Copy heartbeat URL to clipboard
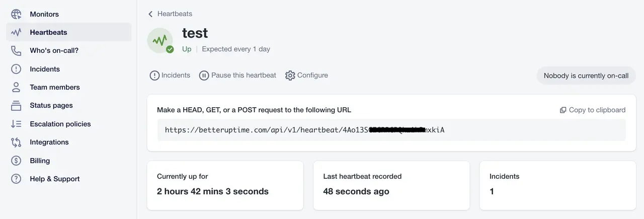The width and height of the screenshot is (644, 219). pyautogui.click(x=593, y=110)
